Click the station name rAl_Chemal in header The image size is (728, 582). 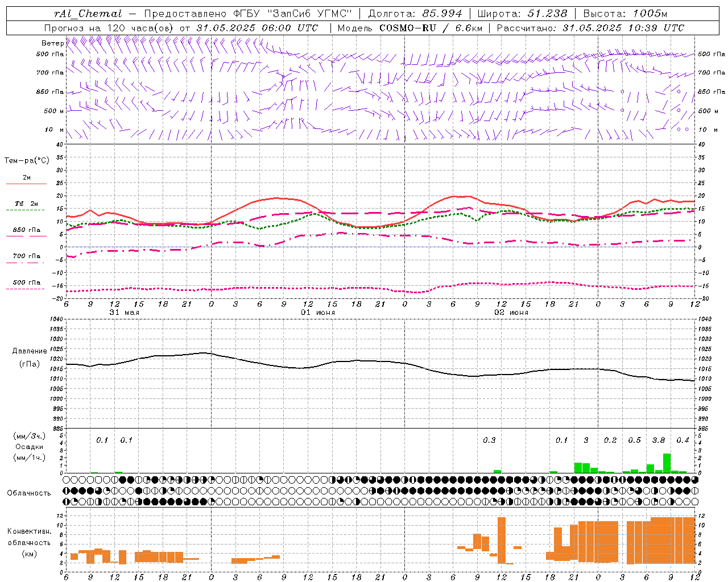point(88,14)
